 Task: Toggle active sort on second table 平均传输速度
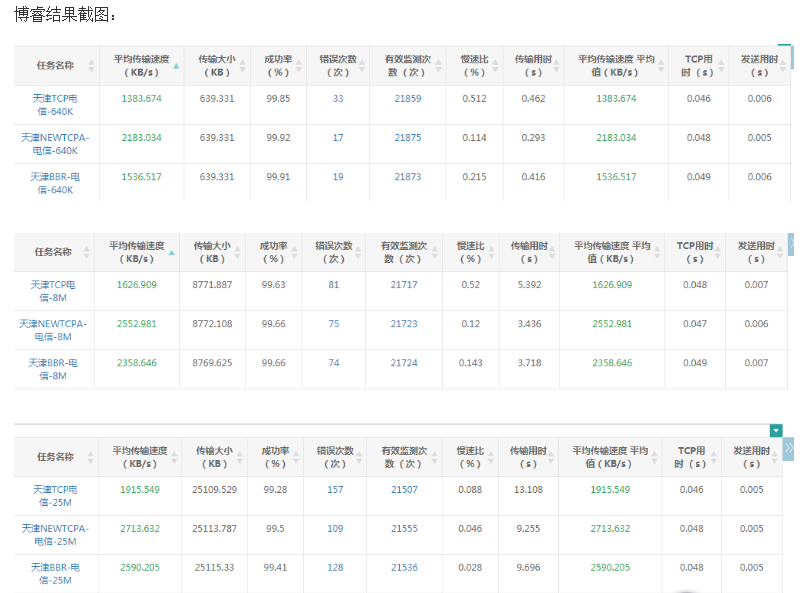[172, 253]
